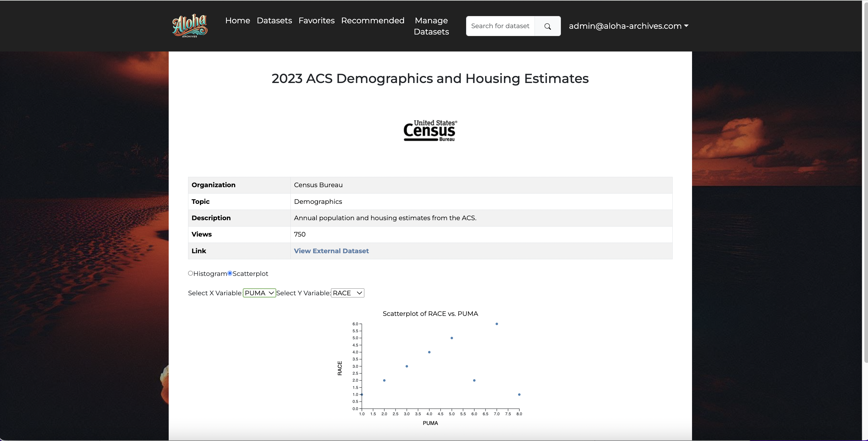Click the Demographics topic value
The height and width of the screenshot is (441, 868).
click(x=318, y=201)
